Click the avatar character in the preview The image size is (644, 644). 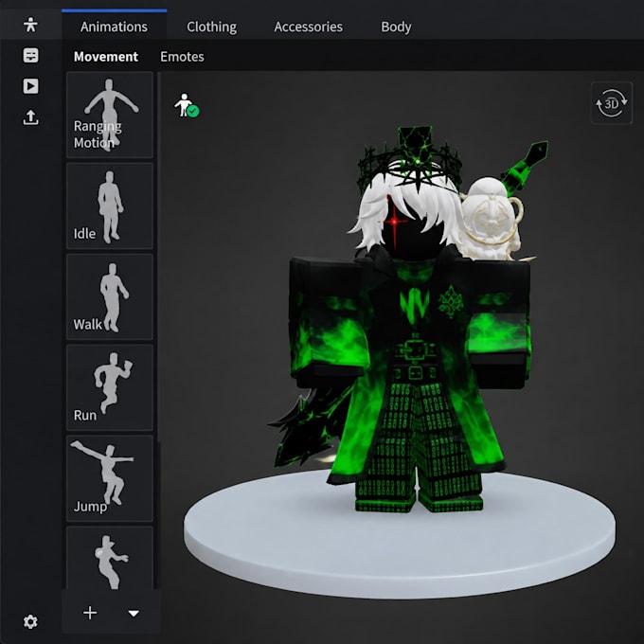click(x=411, y=320)
